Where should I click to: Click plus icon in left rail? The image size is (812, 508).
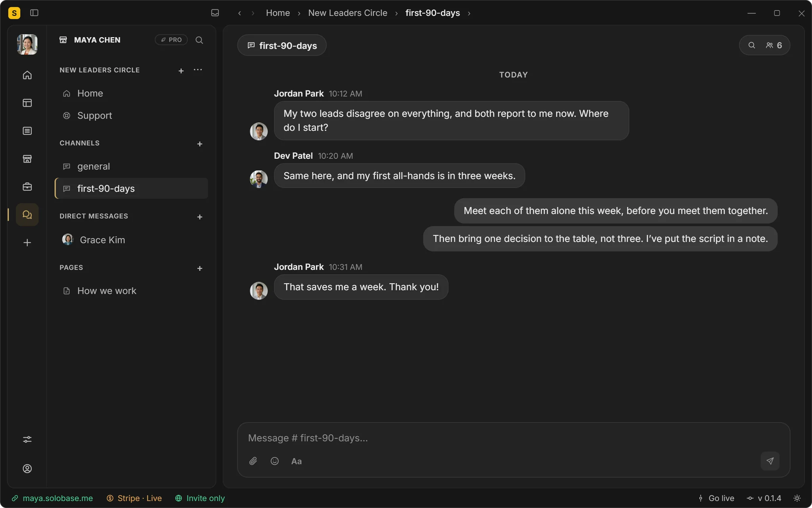click(x=27, y=242)
